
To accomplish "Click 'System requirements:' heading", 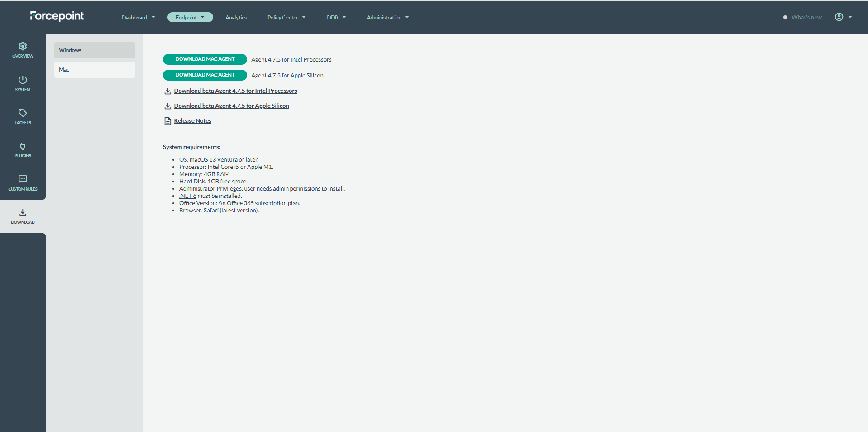I will pos(191,147).
